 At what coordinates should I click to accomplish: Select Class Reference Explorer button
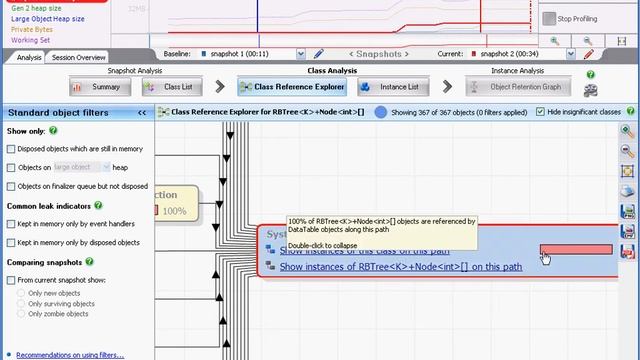tap(292, 87)
